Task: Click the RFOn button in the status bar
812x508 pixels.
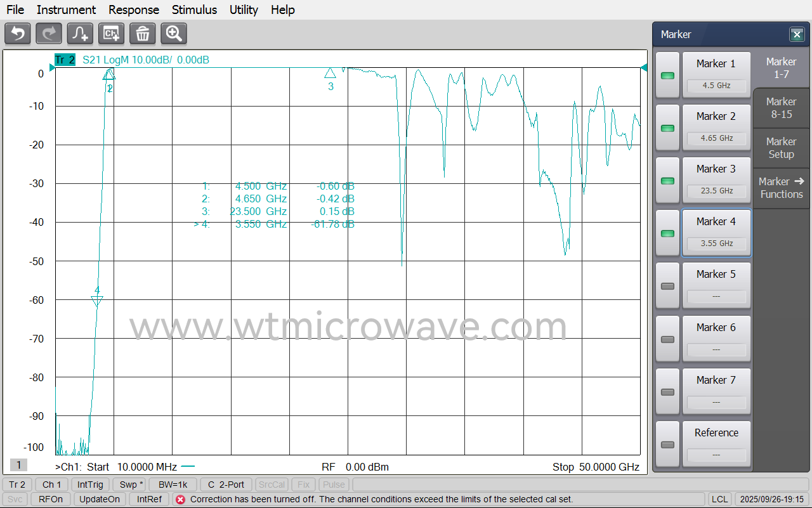Action: pos(50,499)
